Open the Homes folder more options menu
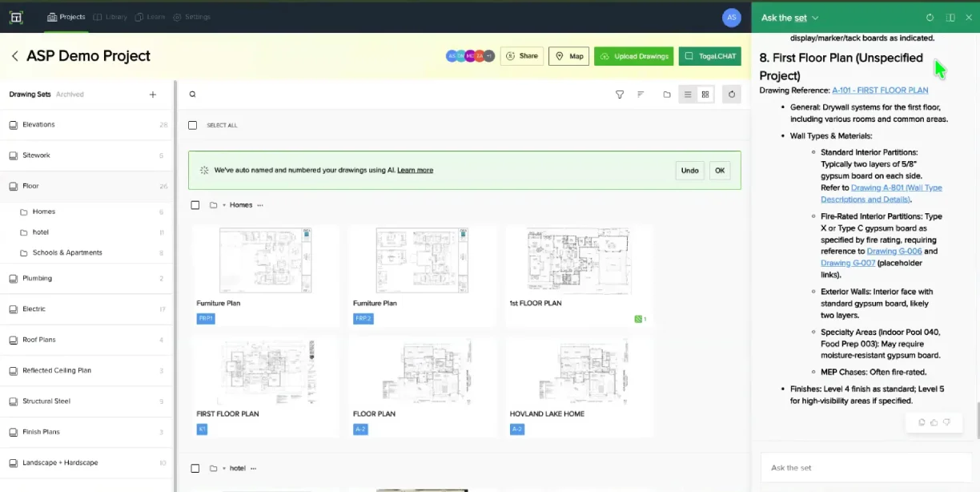The height and width of the screenshot is (492, 980). [260, 205]
